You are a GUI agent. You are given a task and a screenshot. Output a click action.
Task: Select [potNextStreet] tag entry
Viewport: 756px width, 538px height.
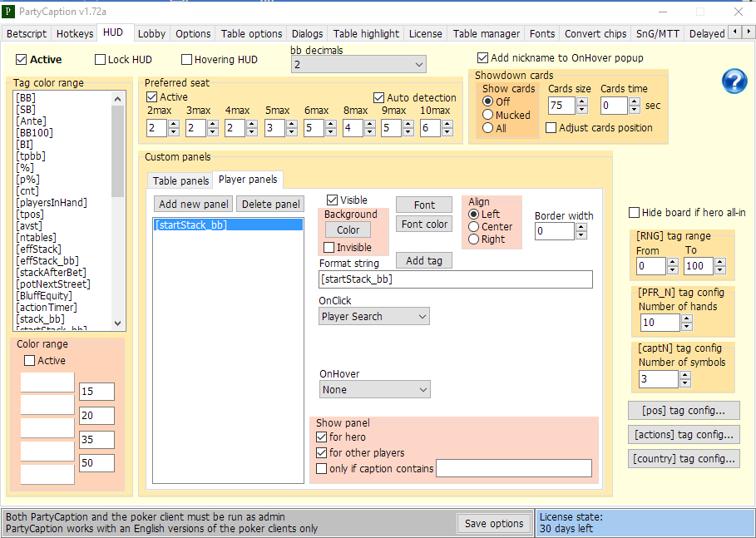[53, 284]
